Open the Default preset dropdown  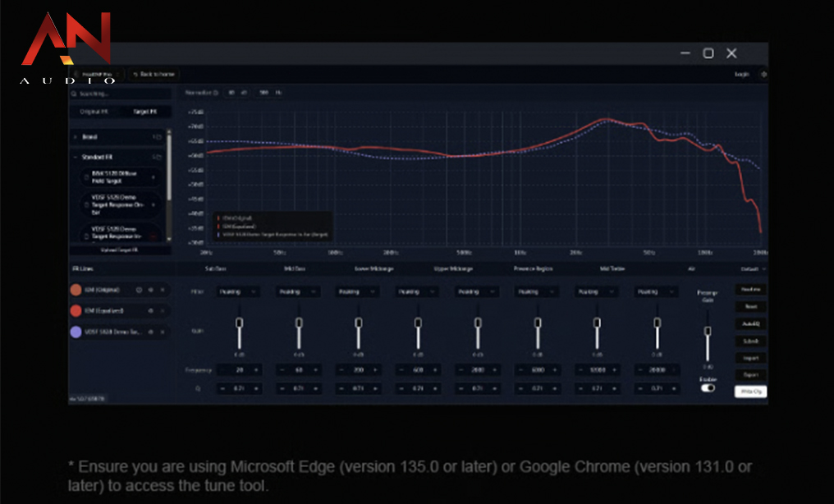[753, 269]
